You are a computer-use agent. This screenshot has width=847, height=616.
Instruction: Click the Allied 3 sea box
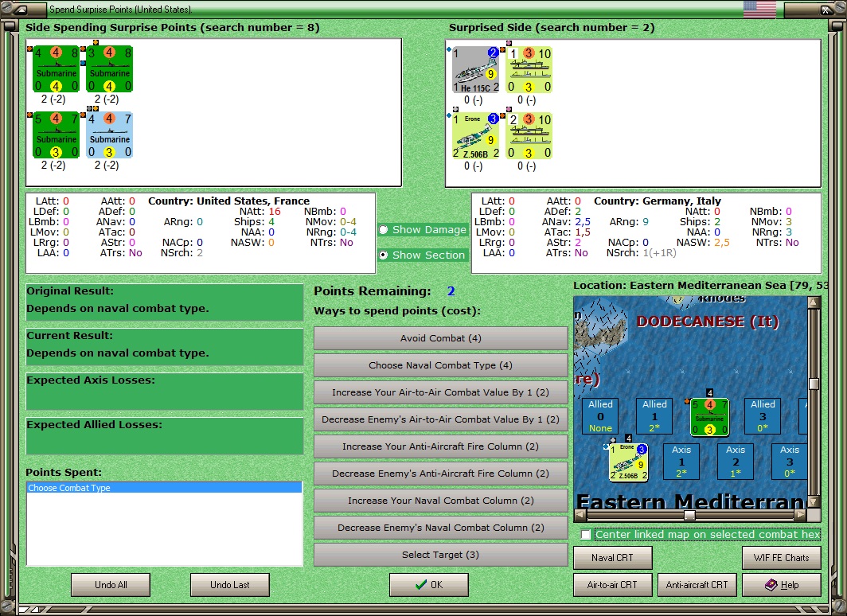[763, 415]
